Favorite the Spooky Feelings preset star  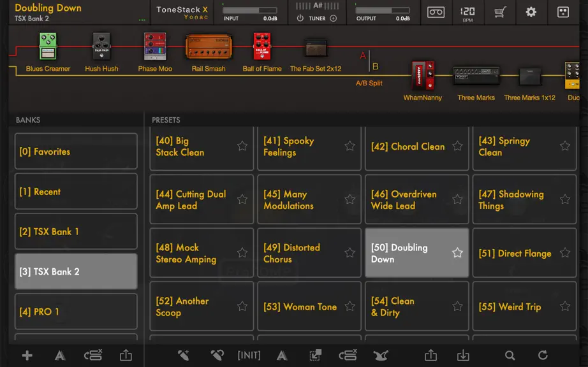(x=350, y=146)
